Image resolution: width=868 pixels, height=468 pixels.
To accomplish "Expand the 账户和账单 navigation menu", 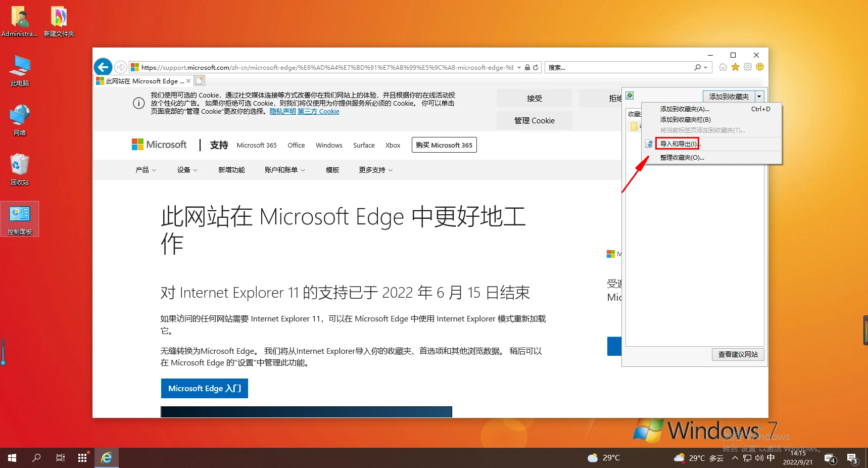I will coord(285,170).
